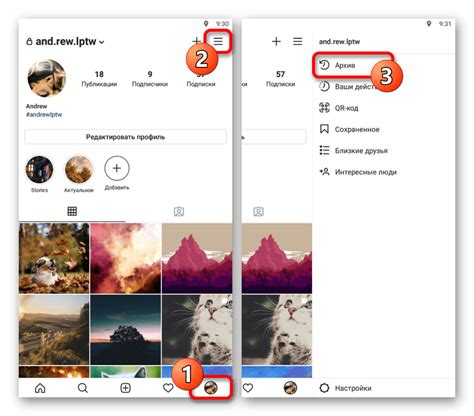Viewport: 474px width, 416px height.
Task: Open the QR-код menu entry
Action: click(339, 108)
